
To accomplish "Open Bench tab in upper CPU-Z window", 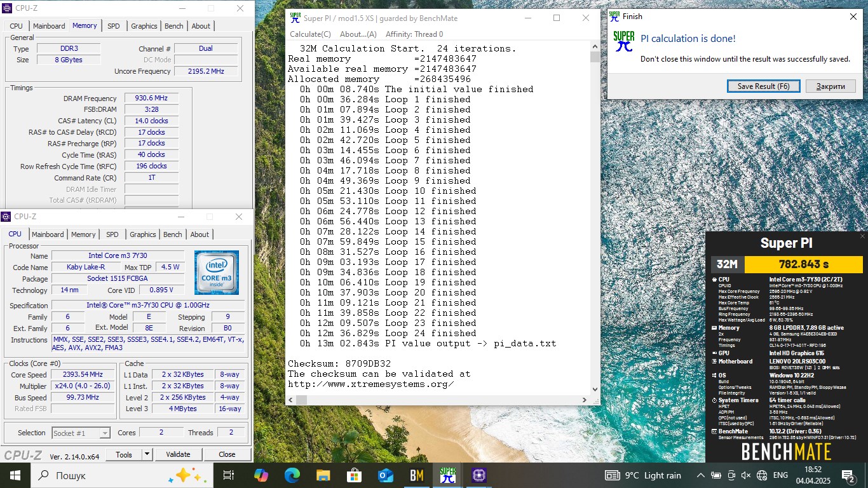I will point(174,26).
